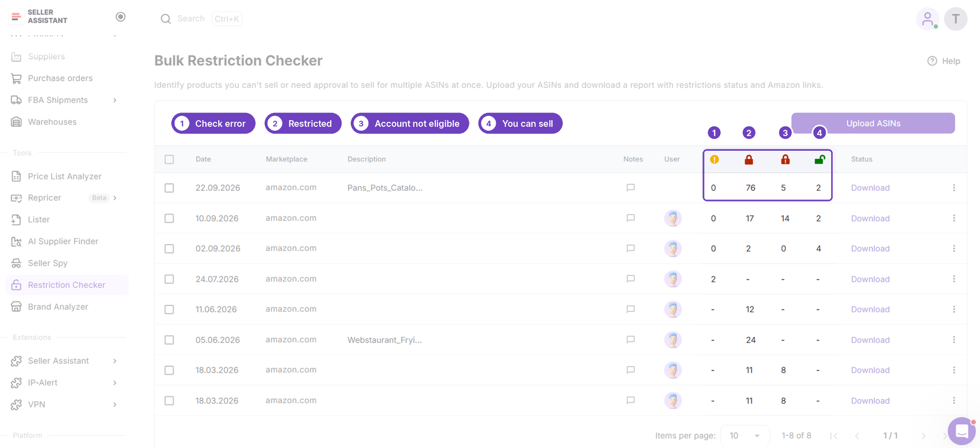The height and width of the screenshot is (448, 980).
Task: Click the green unlocked column icon
Action: (x=820, y=159)
